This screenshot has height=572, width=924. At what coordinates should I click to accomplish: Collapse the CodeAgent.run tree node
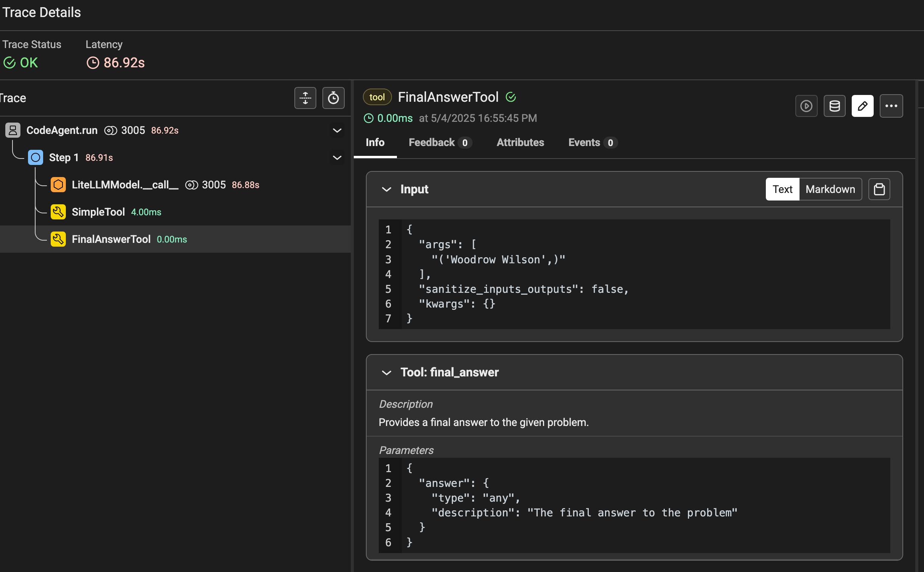point(337,131)
